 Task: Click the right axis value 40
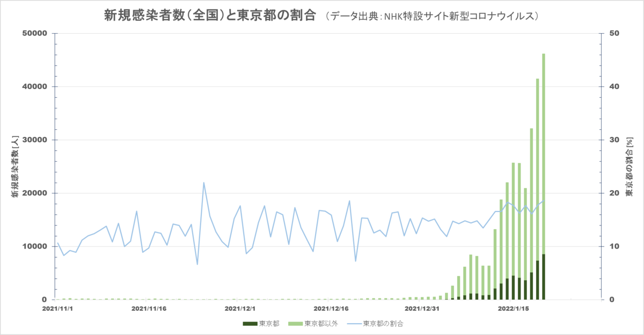pos(614,86)
